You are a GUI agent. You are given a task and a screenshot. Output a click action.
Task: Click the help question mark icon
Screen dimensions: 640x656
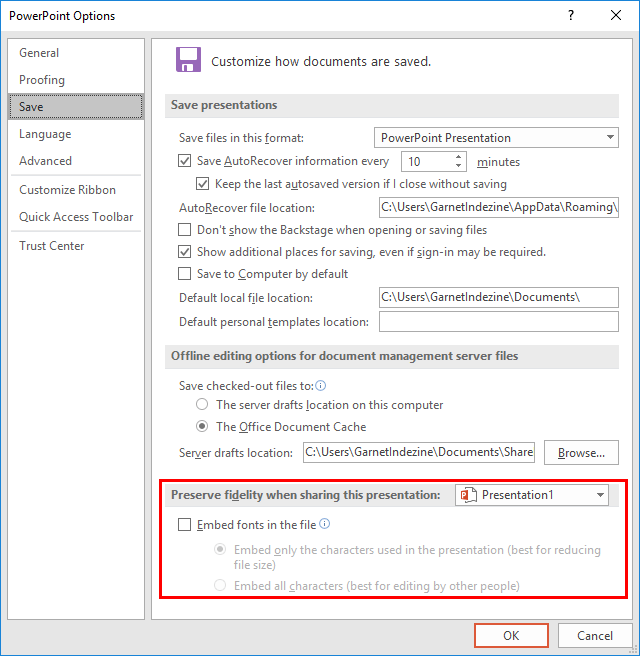(571, 16)
